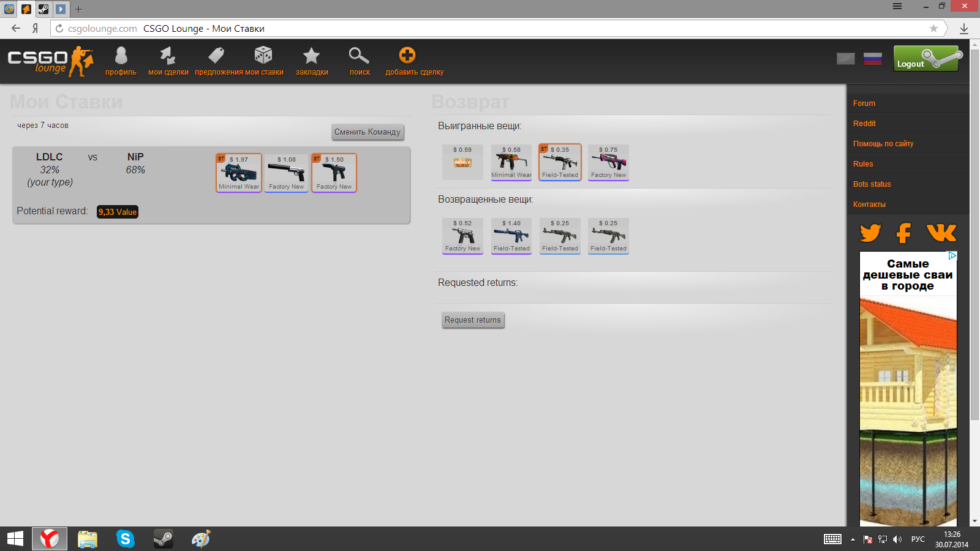Select won item priced $0.75 Factory New
Viewport: 980px width, 551px height.
point(608,162)
